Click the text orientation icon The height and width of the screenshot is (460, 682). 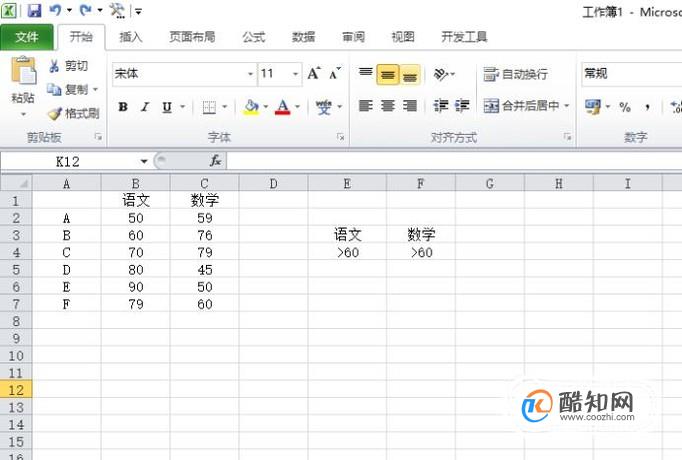[x=441, y=74]
